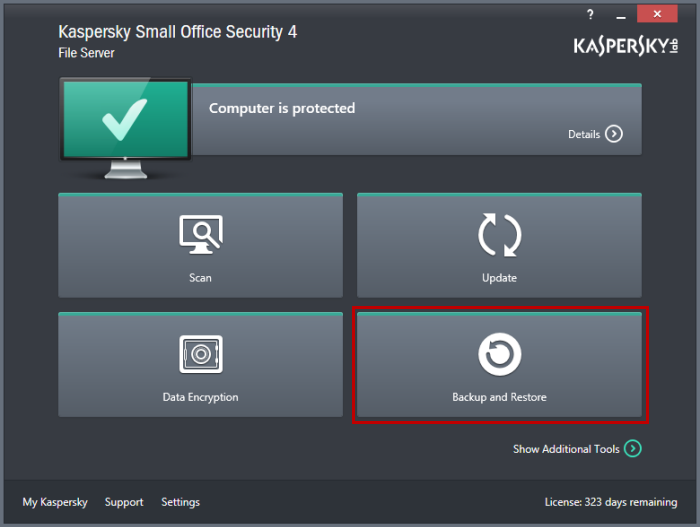Open the Support link
Viewport: 700px width, 527px height.
click(124, 502)
